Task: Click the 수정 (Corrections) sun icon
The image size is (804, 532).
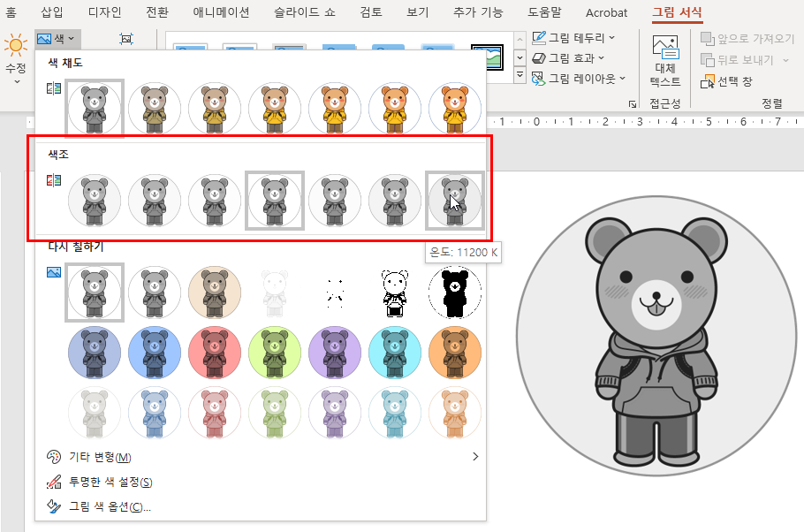Action: pos(15,45)
